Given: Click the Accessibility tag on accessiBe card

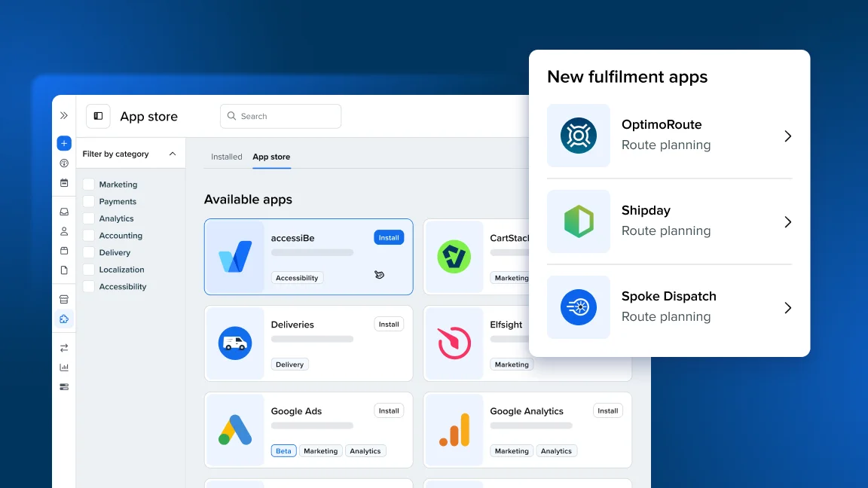Looking at the screenshot, I should point(298,278).
